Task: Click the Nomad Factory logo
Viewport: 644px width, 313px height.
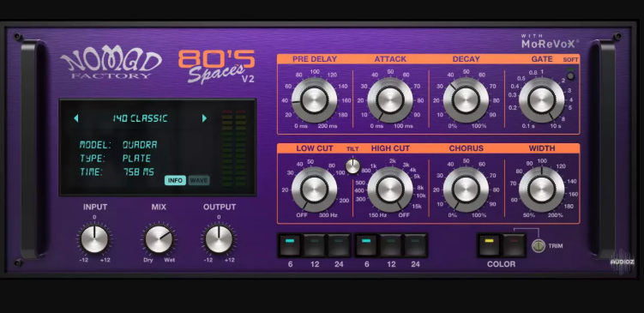Action: coord(111,64)
